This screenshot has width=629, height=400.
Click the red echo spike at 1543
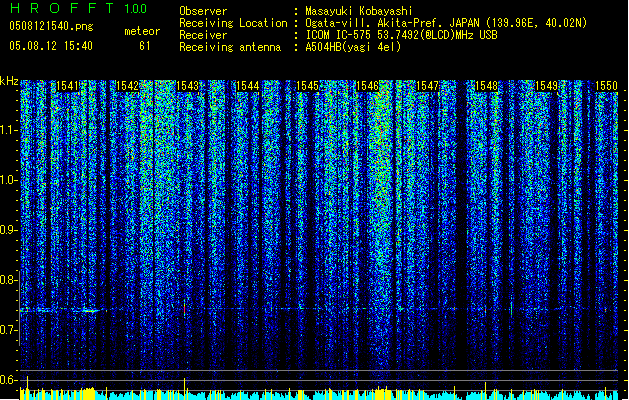(185, 308)
